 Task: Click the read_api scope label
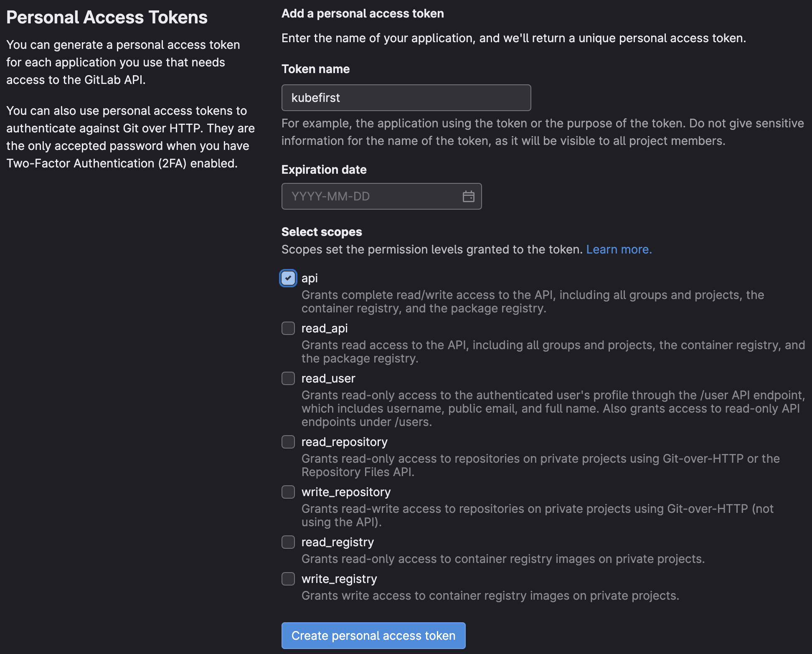pos(325,329)
